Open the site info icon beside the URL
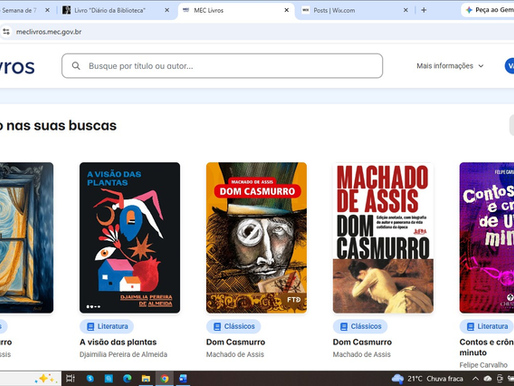Viewport: 514px width, 386px height. tap(6, 32)
